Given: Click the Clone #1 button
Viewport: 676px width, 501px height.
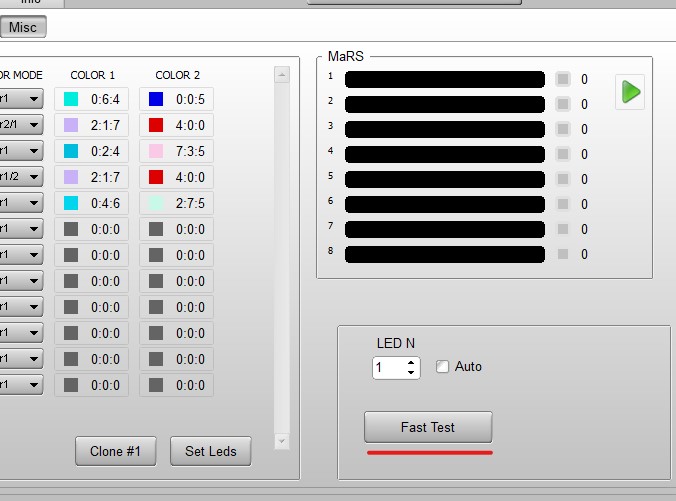Looking at the screenshot, I should click(x=116, y=451).
